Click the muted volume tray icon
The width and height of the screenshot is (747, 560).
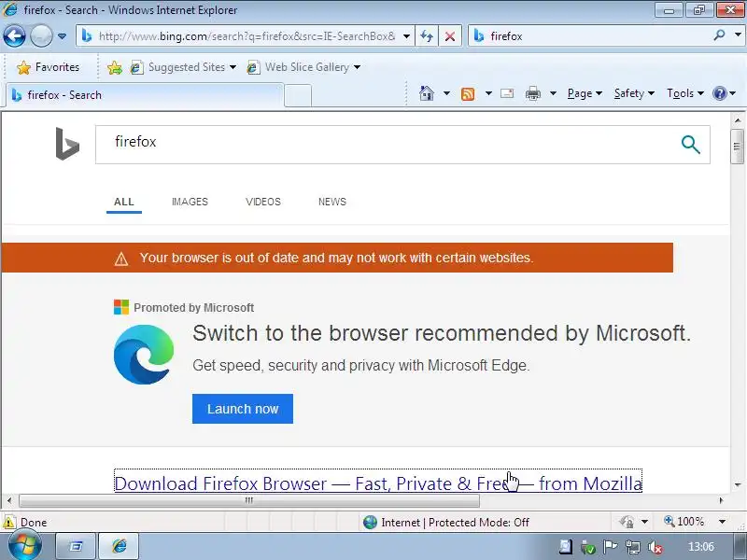click(x=655, y=547)
